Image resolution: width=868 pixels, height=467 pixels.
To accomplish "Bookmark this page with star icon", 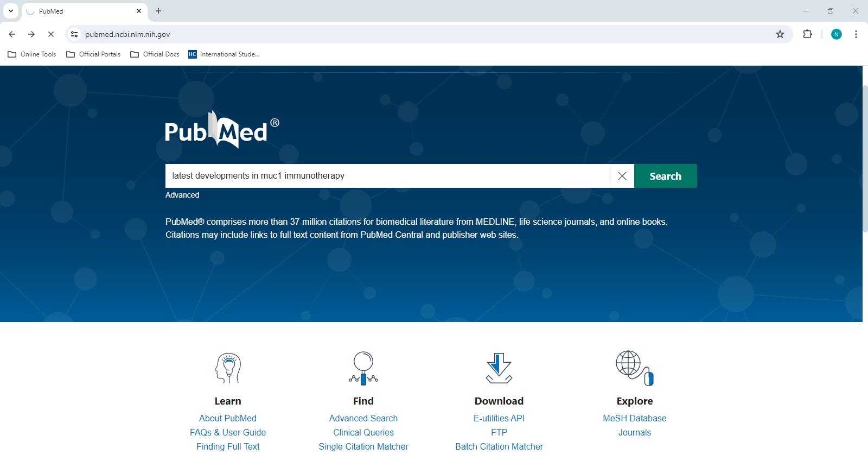I will [x=780, y=34].
